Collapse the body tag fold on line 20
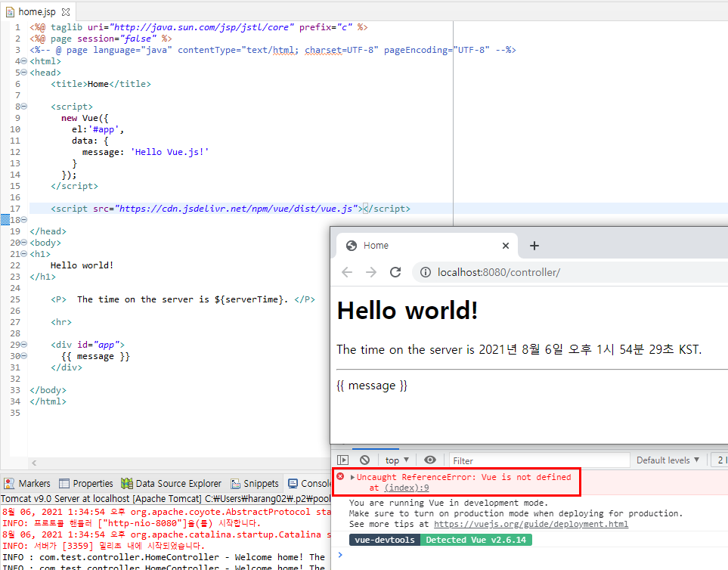Viewport: 728px width, 570px height. click(x=24, y=243)
